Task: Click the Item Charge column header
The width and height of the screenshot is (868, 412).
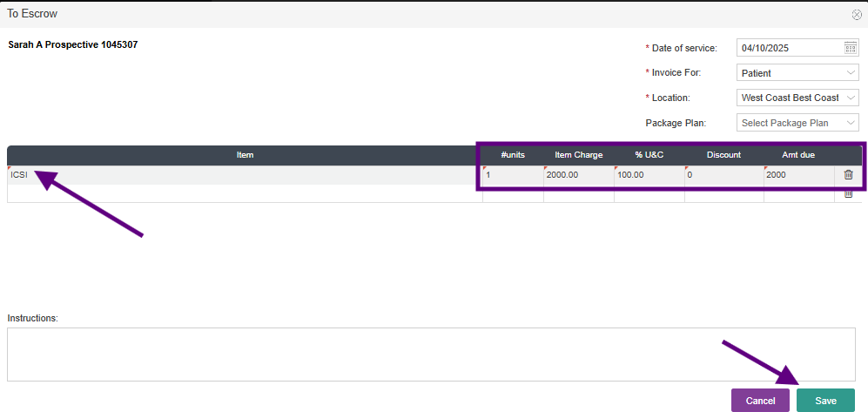Action: click(x=578, y=155)
